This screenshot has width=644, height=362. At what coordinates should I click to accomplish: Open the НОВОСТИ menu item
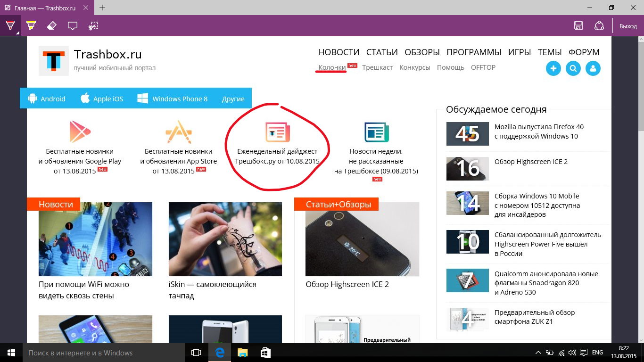(x=339, y=52)
